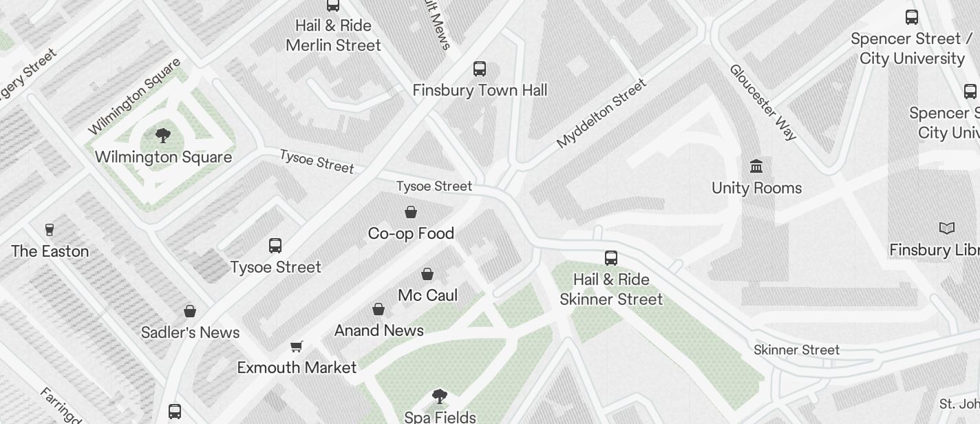980x424 pixels.
Task: Open the Hail & Ride Skinner Street bus icon
Action: (611, 258)
